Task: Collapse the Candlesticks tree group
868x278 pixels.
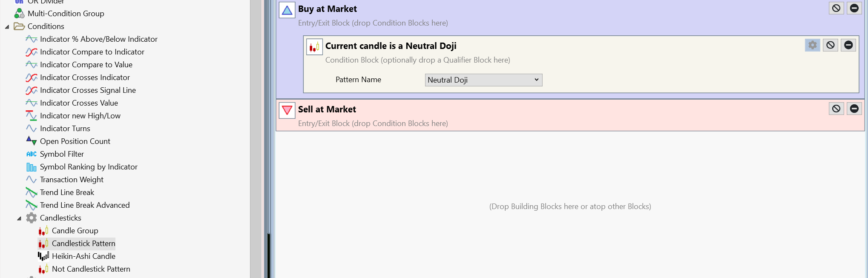Action: [19, 218]
